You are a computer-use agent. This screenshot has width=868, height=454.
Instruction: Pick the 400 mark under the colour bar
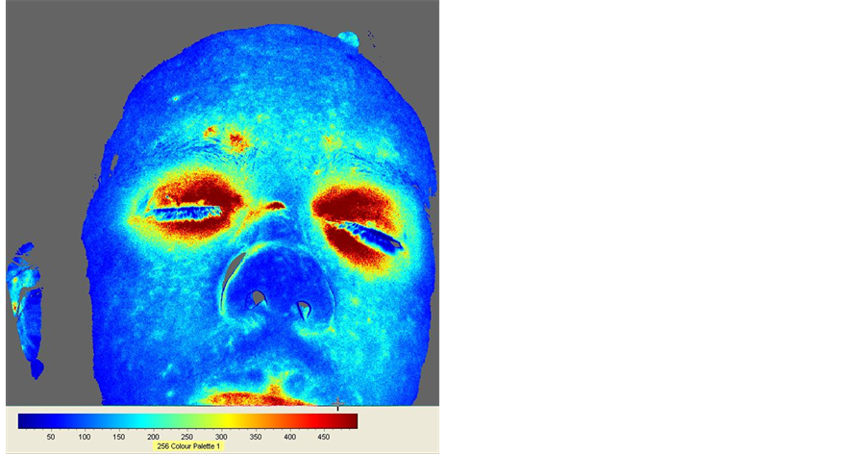[x=289, y=437]
